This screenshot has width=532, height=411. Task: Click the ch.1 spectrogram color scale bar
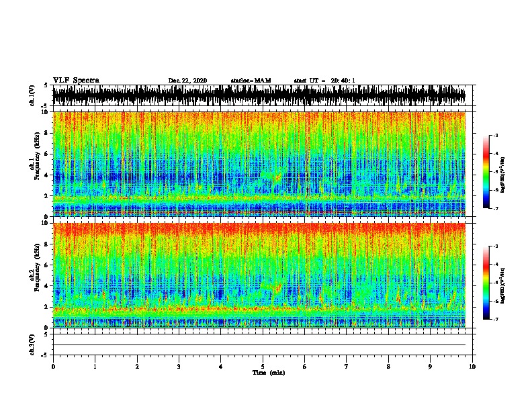[486, 172]
